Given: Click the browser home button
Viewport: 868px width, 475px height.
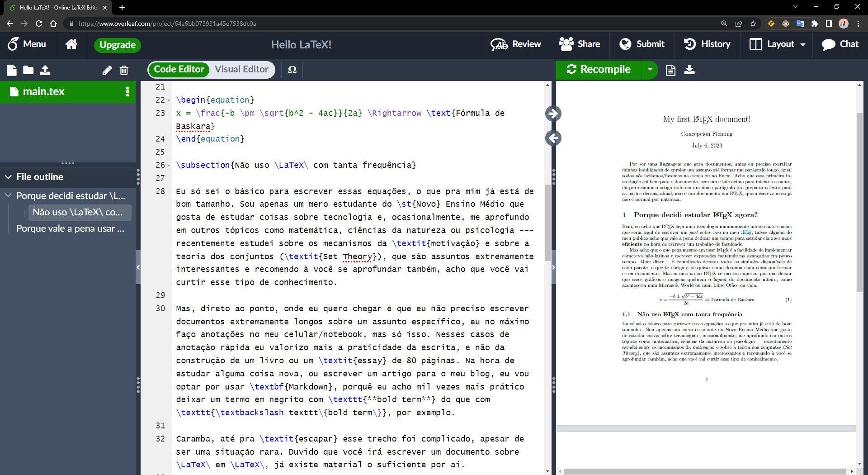Looking at the screenshot, I should 53,24.
